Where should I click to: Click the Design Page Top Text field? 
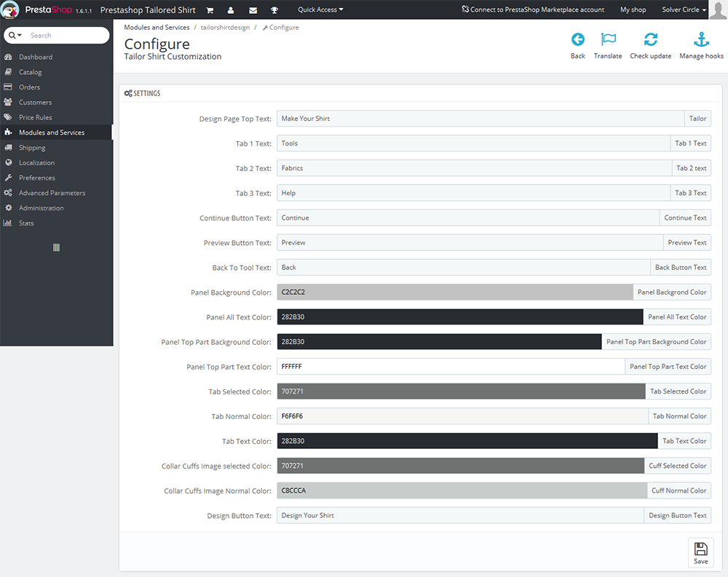pos(480,119)
